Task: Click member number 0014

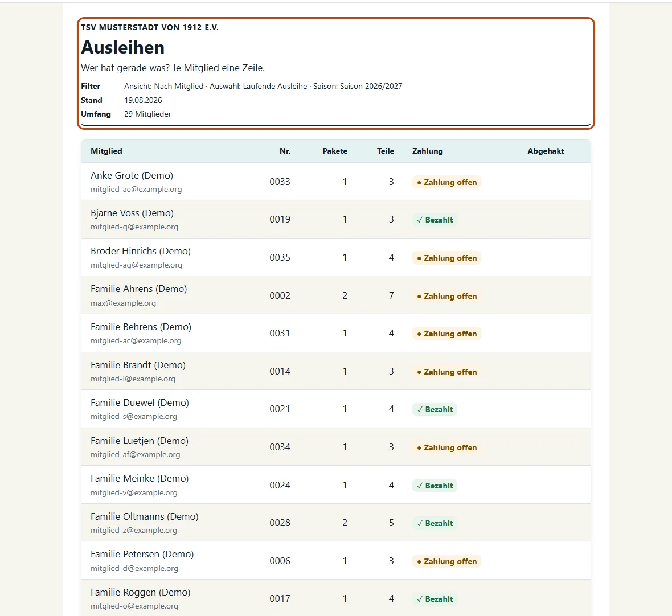Action: tap(280, 371)
